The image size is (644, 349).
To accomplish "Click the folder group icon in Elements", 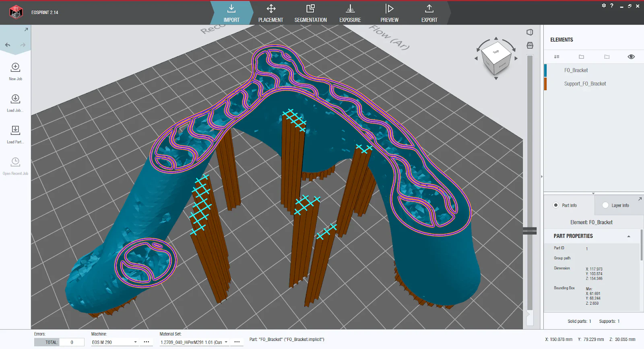I will point(581,57).
